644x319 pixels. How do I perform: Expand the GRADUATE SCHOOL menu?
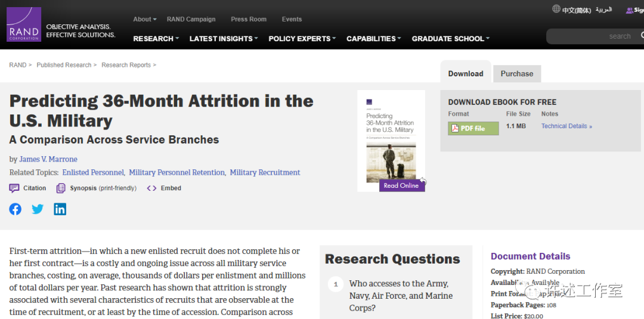click(451, 39)
